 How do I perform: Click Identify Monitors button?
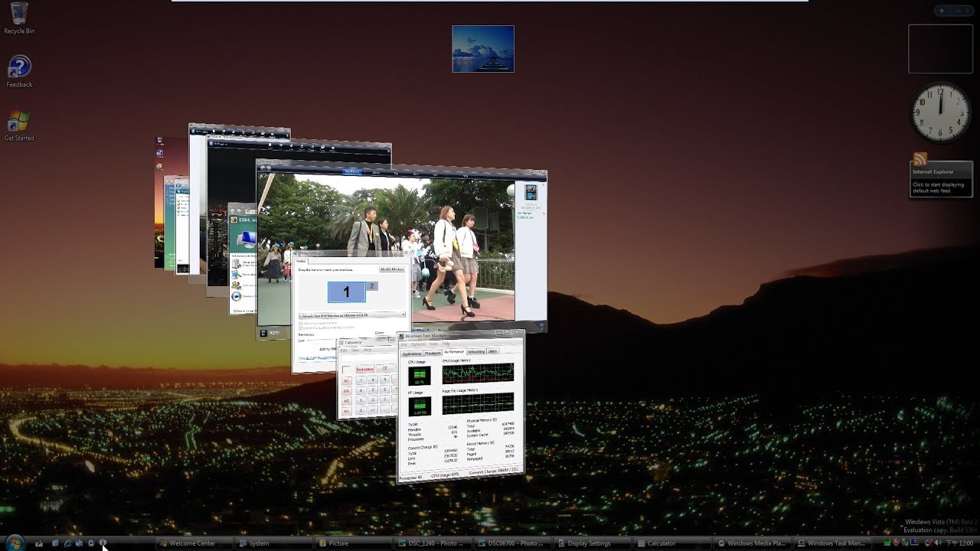(393, 269)
